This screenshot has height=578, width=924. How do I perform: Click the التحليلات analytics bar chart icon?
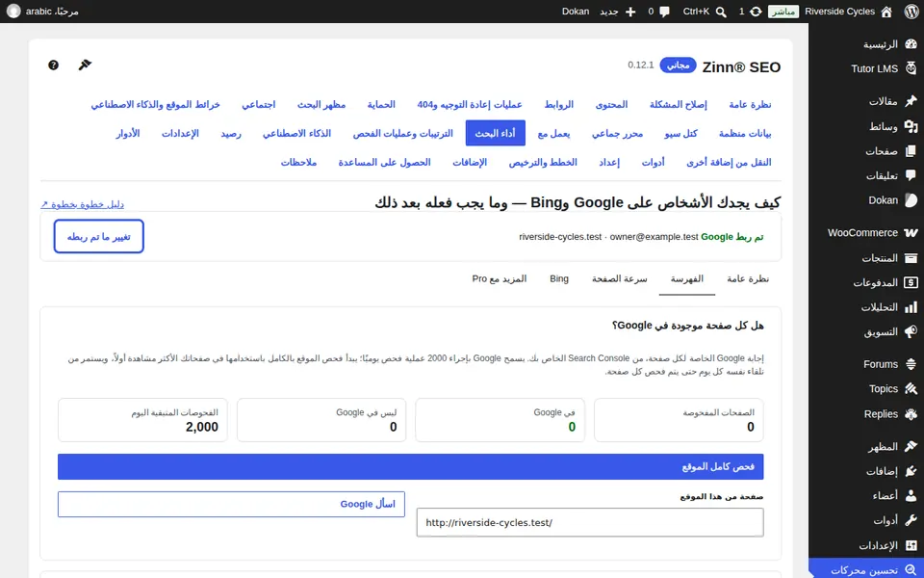(x=911, y=307)
